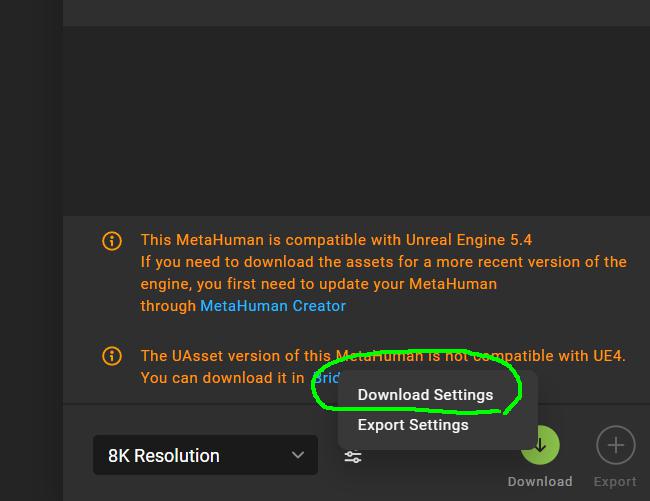Screen dimensions: 650x501
Task: Click the Download text label
Action: (540, 482)
